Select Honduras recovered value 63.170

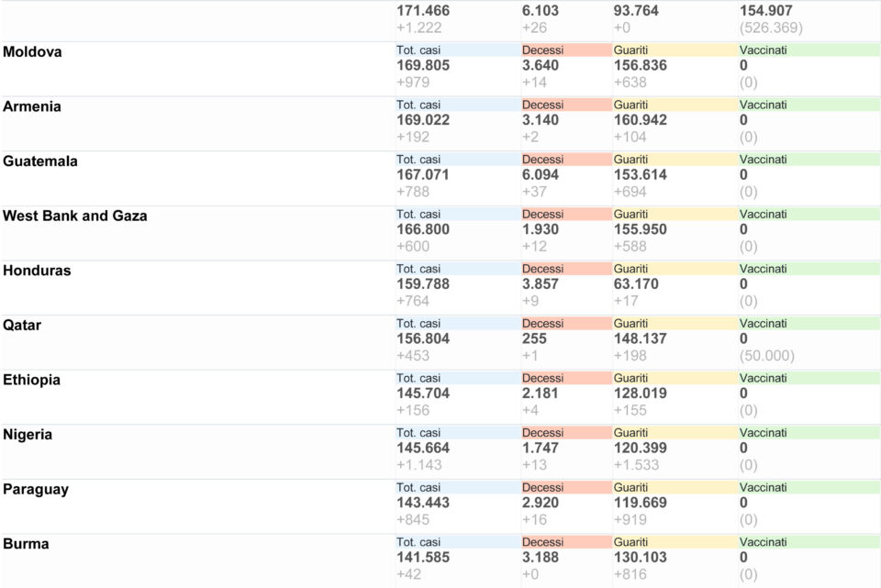[x=636, y=284]
